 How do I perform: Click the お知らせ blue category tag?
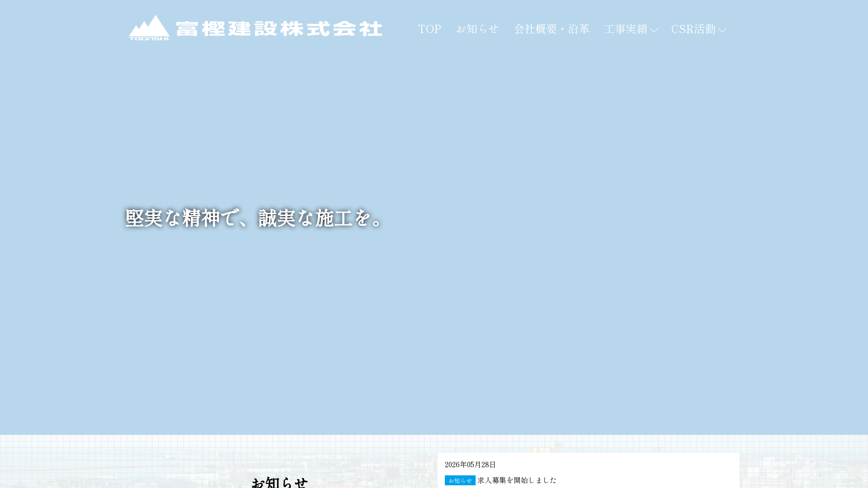click(x=460, y=480)
